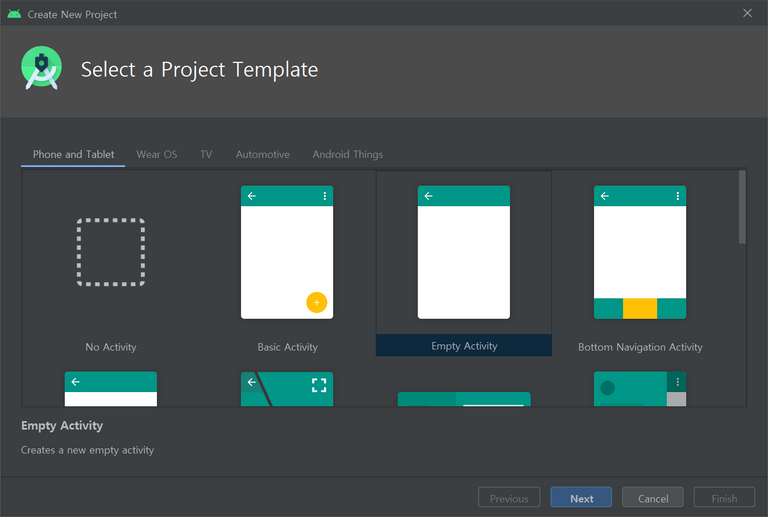
Task: Click back arrow in Empty Activity preview
Action: tap(429, 196)
